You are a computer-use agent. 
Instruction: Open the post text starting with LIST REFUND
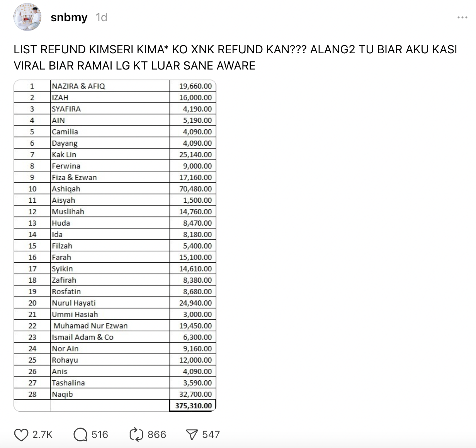click(x=235, y=57)
